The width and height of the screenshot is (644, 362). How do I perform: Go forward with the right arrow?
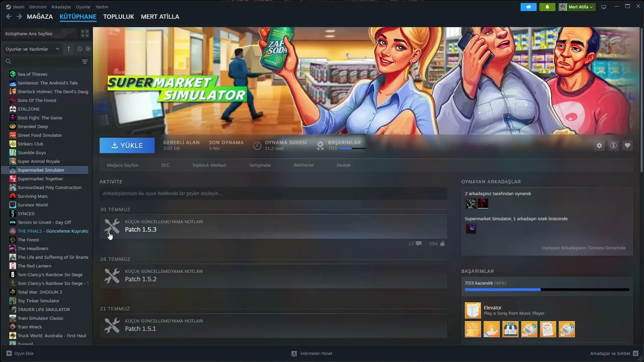pyautogui.click(x=19, y=17)
